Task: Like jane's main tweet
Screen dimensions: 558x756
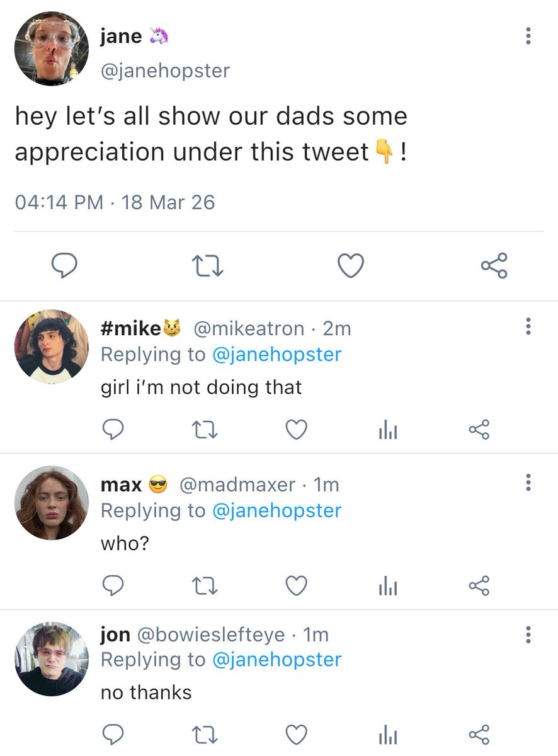Action: pyautogui.click(x=351, y=266)
